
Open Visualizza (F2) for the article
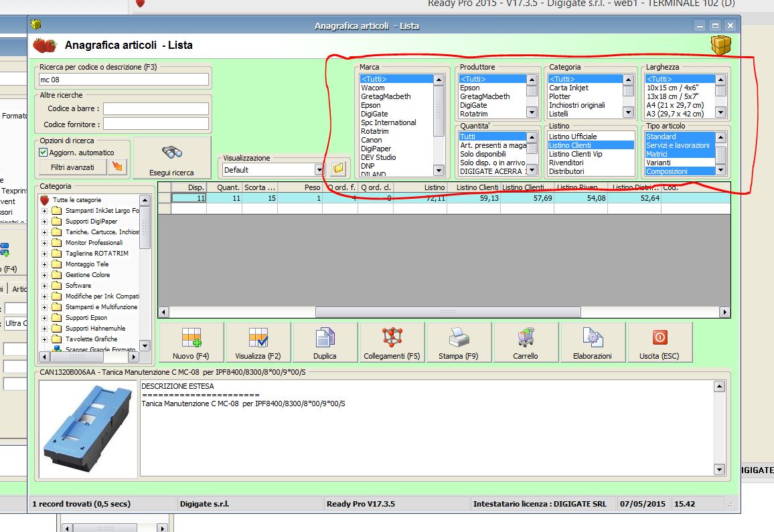[x=258, y=343]
